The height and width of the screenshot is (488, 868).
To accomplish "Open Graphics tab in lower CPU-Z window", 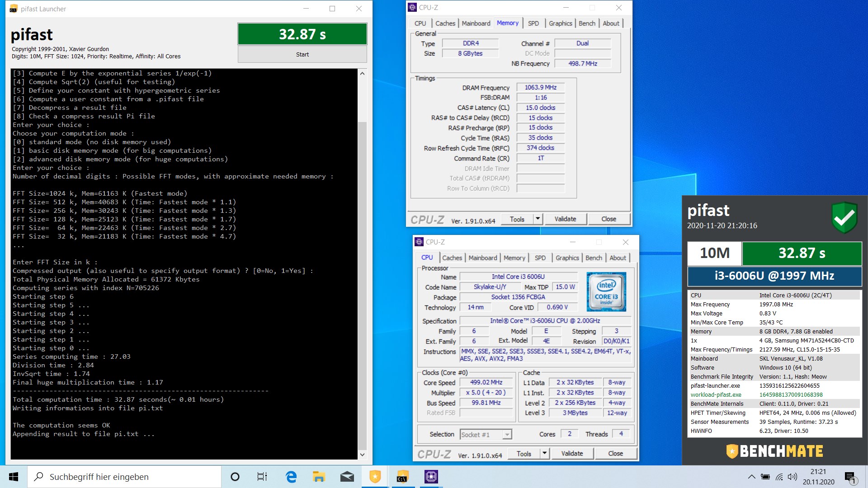I will click(x=567, y=258).
